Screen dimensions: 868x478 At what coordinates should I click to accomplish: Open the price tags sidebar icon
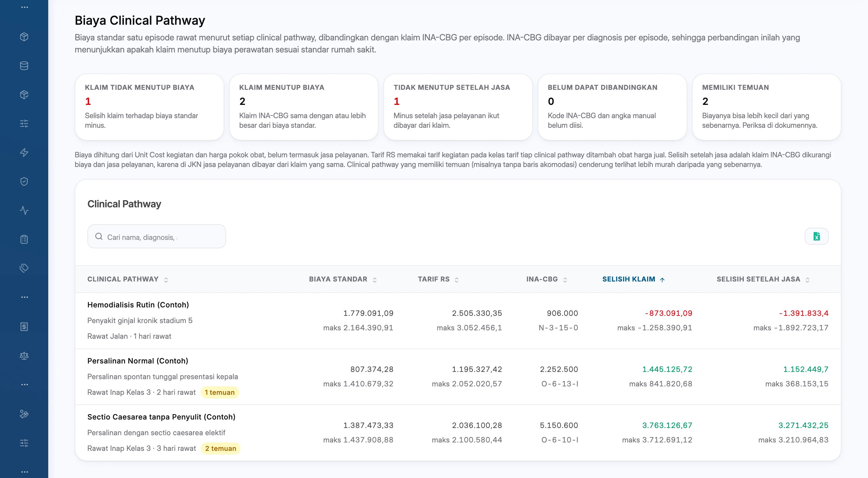[x=24, y=269]
